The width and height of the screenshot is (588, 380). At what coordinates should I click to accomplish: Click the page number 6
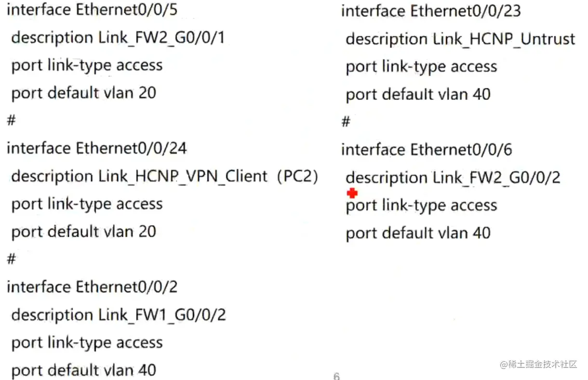click(336, 376)
